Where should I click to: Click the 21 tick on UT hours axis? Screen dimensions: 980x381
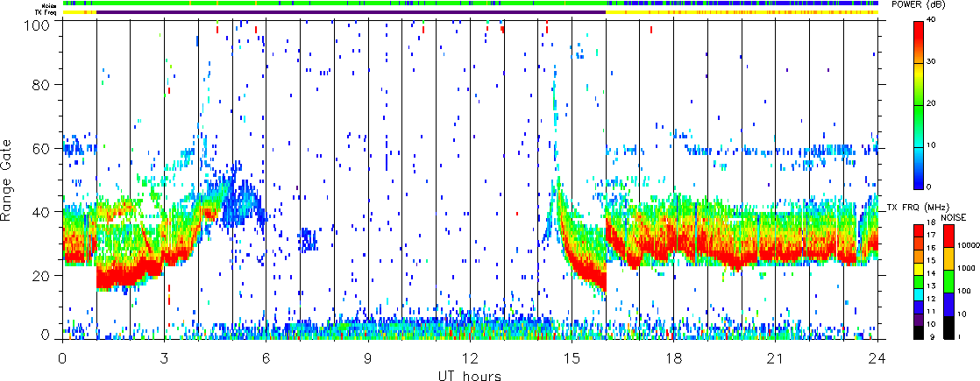(x=776, y=358)
